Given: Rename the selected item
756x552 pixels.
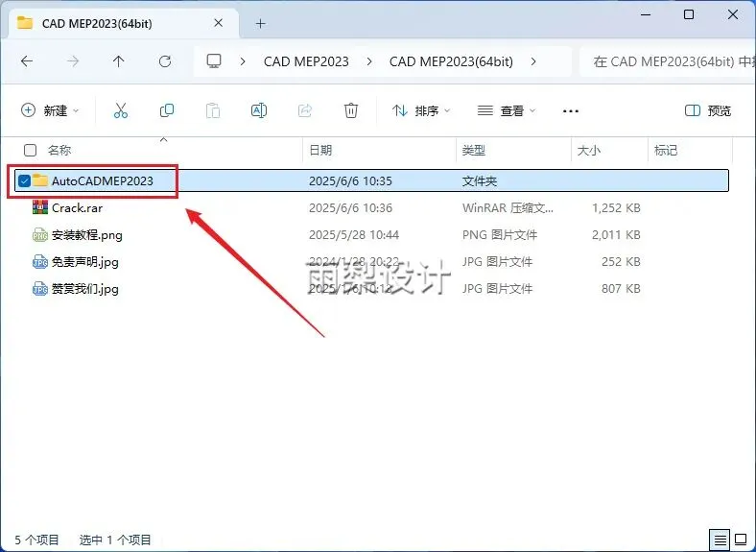Looking at the screenshot, I should 259,110.
